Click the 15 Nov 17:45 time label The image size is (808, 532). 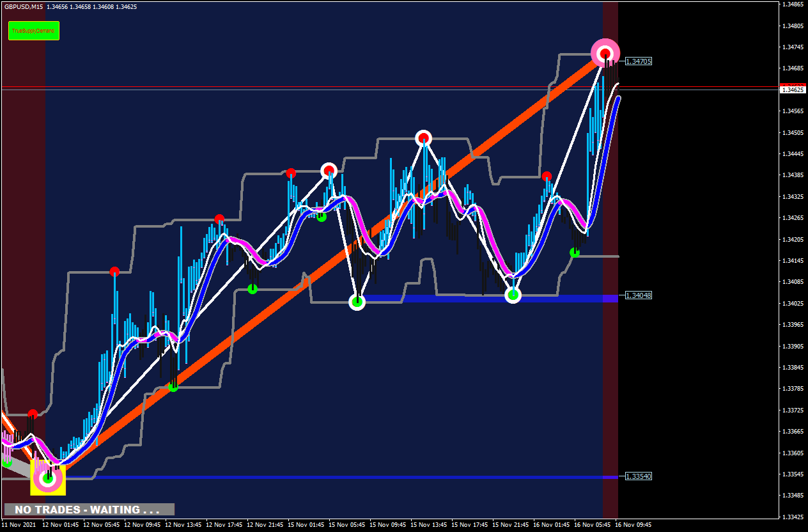pyautogui.click(x=470, y=525)
